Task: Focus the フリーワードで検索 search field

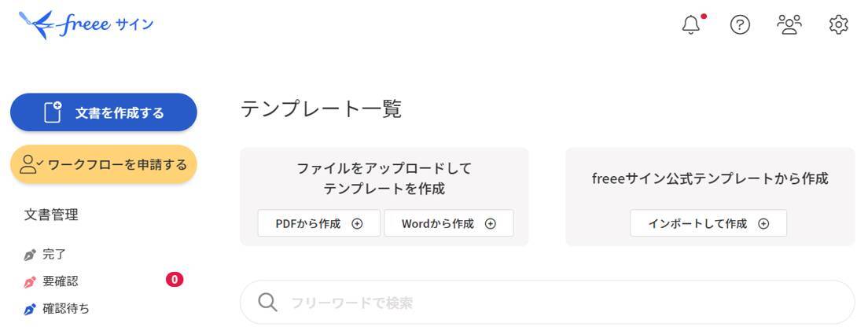Action: tap(550, 303)
